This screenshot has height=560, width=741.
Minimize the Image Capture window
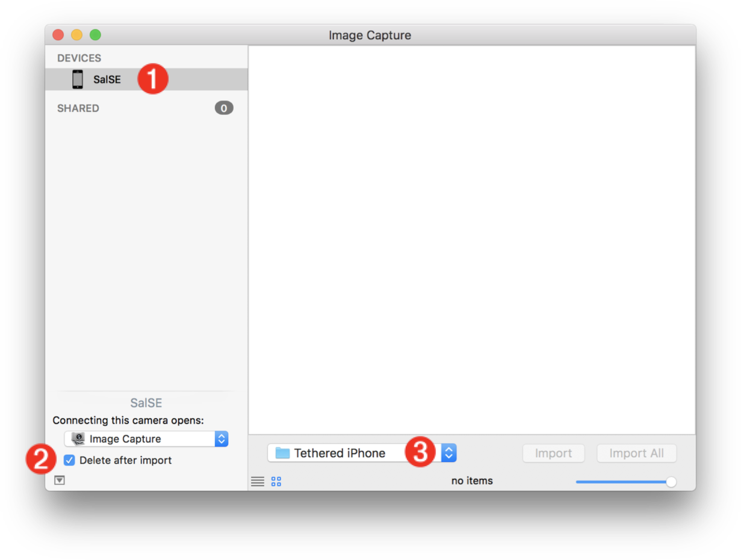(x=77, y=35)
